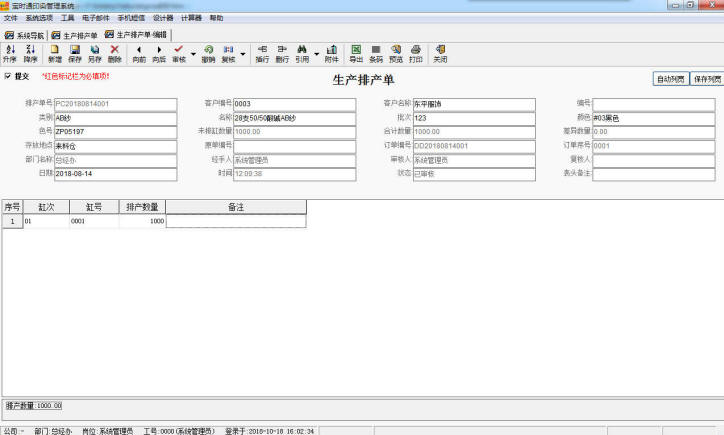724x435 pixels.
Task: Switch to the 系统导航 tab
Action: 24,35
